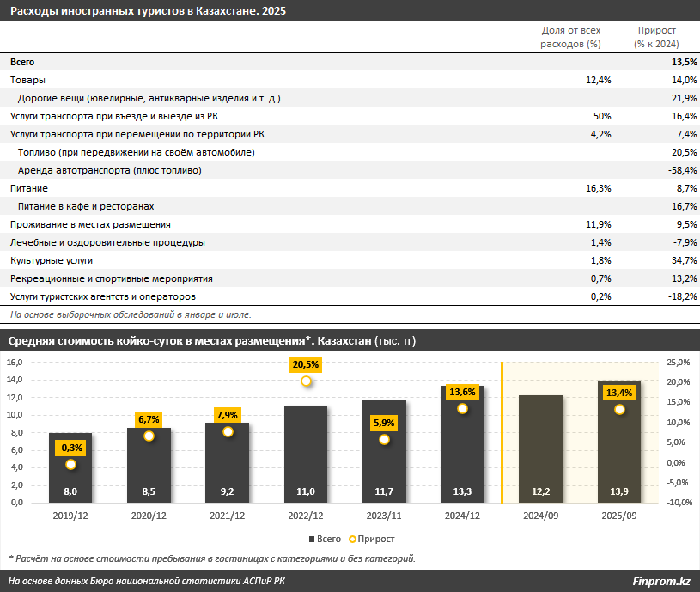Select the growth circle marker on 2023/11 bar

point(384,440)
